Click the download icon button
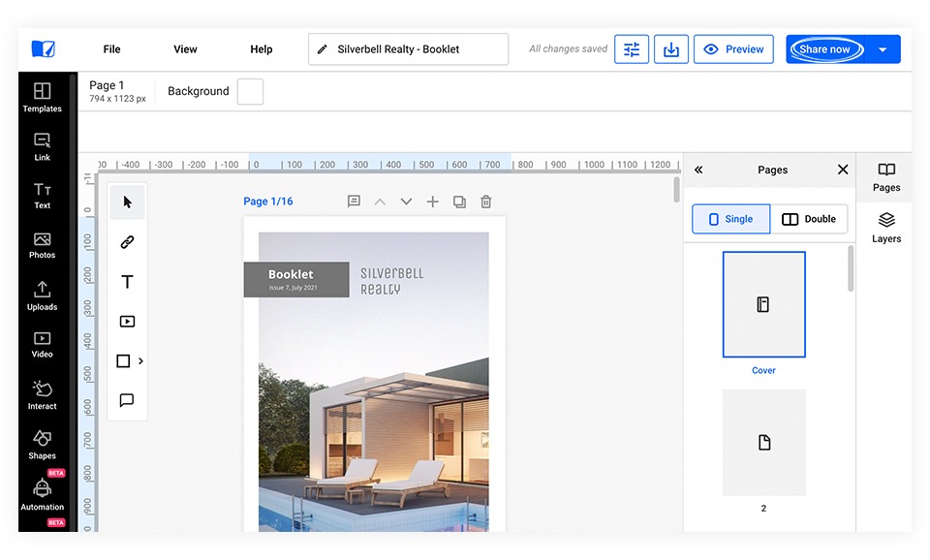Viewport: 930px width, 560px height. [670, 49]
